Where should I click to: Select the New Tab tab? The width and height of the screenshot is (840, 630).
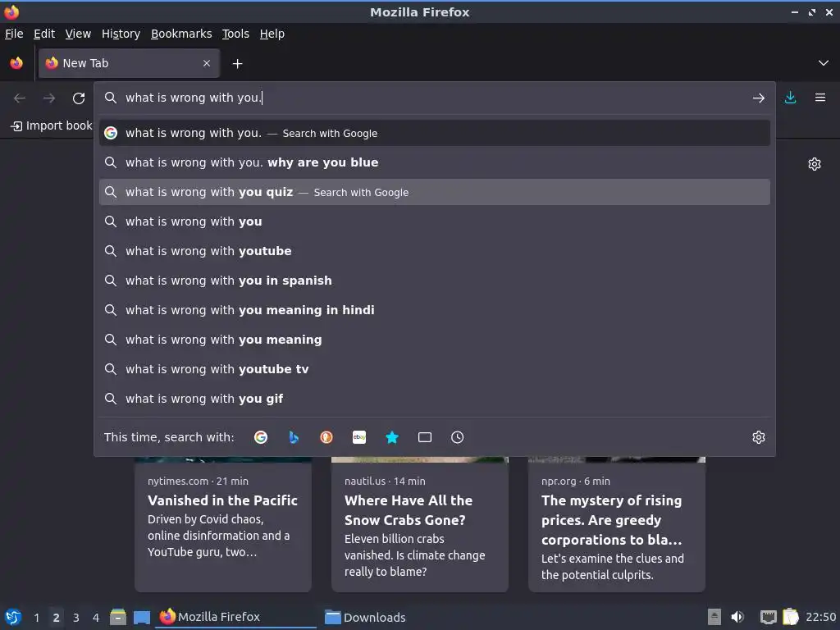click(129, 63)
